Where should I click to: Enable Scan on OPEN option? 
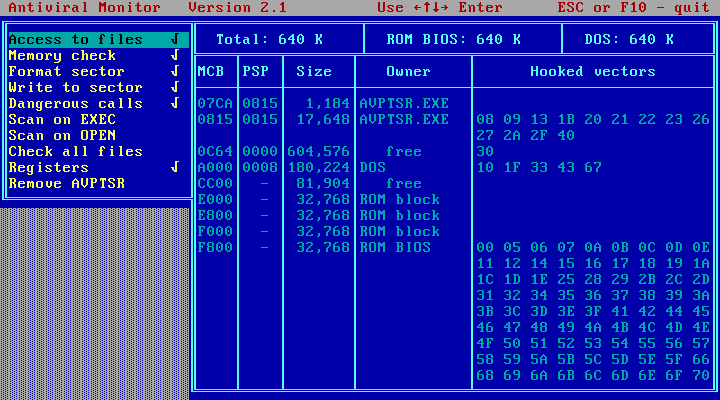(62, 136)
